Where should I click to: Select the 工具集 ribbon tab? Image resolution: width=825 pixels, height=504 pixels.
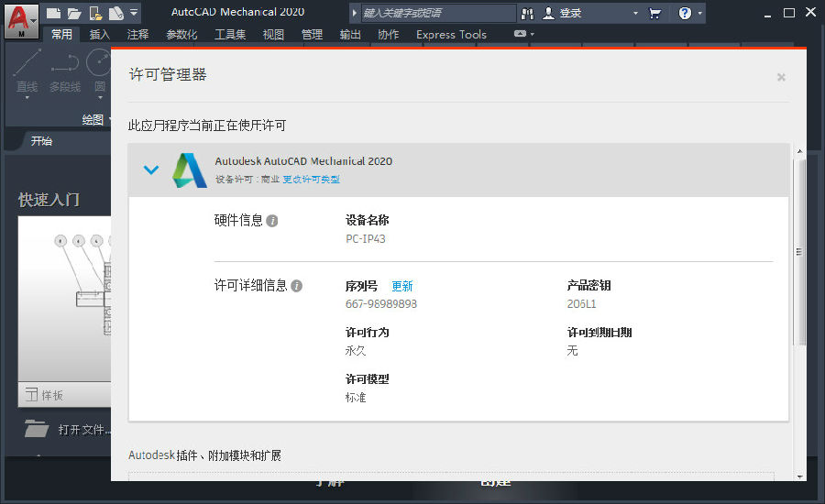point(230,35)
